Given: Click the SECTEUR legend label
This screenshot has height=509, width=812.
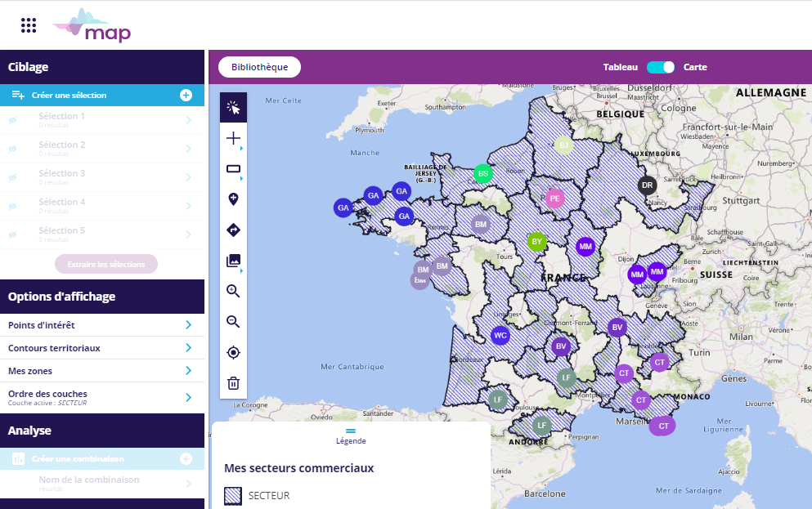Looking at the screenshot, I should tap(269, 496).
